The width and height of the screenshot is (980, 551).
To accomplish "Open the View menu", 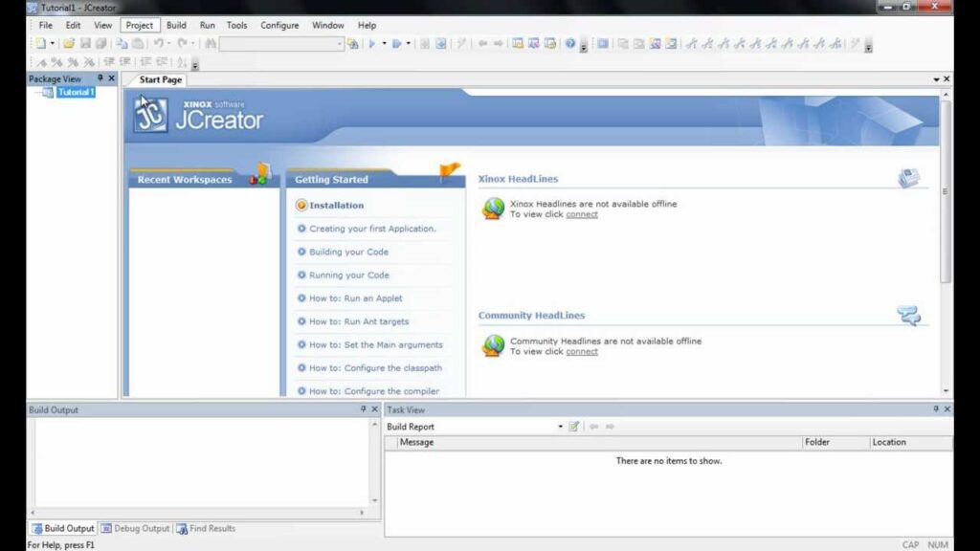I will [x=102, y=26].
